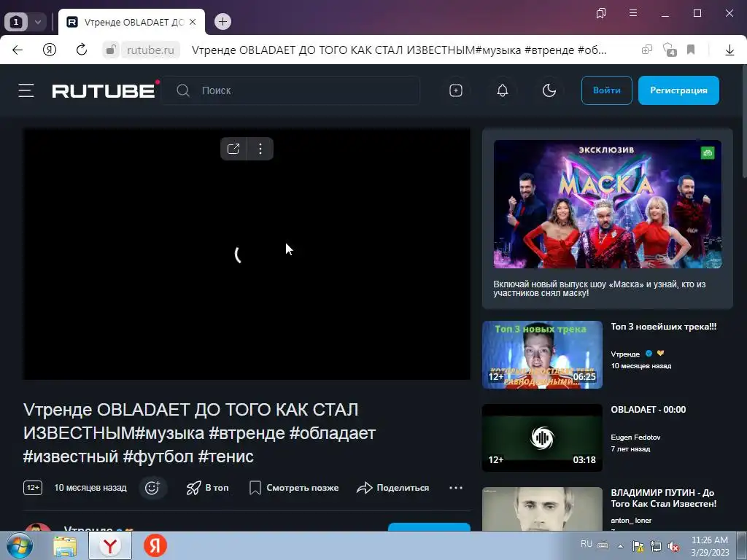
Task: Go to the RUTUBE logo home
Action: [105, 90]
